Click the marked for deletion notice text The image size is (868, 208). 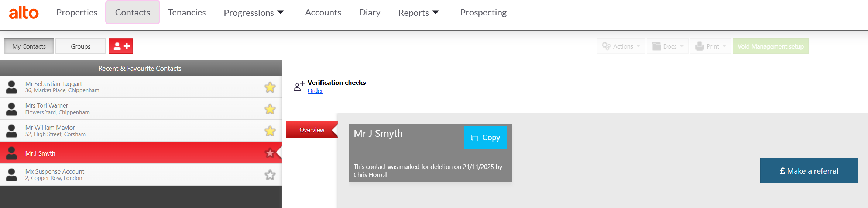tap(428, 171)
